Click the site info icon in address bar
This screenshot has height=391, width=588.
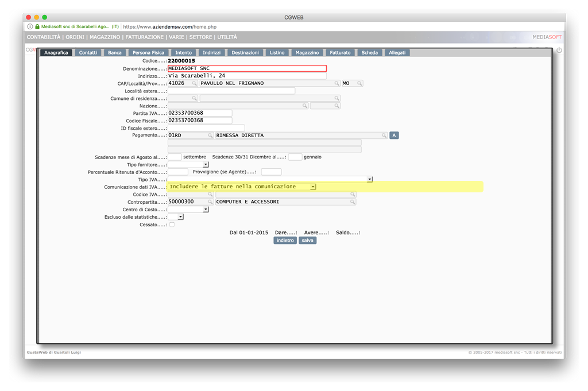(30, 26)
